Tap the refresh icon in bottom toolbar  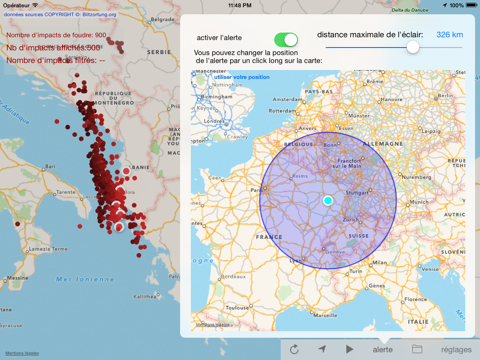(x=294, y=349)
